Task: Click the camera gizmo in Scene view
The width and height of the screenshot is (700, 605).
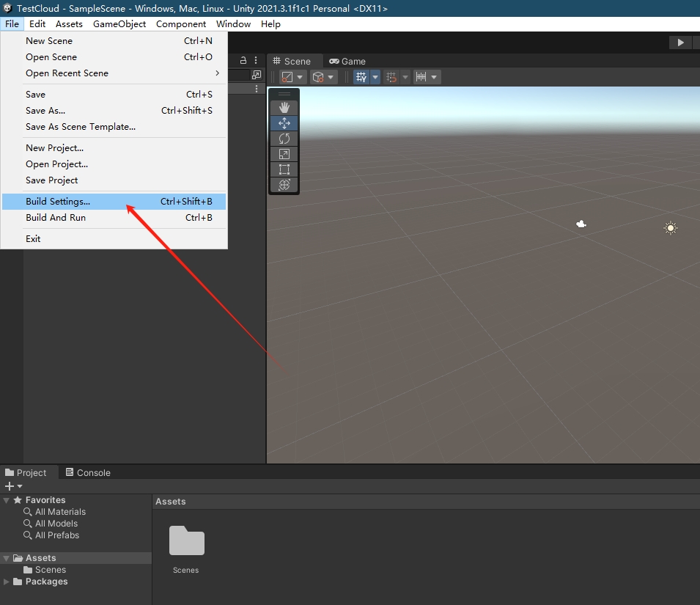Action: 581,224
